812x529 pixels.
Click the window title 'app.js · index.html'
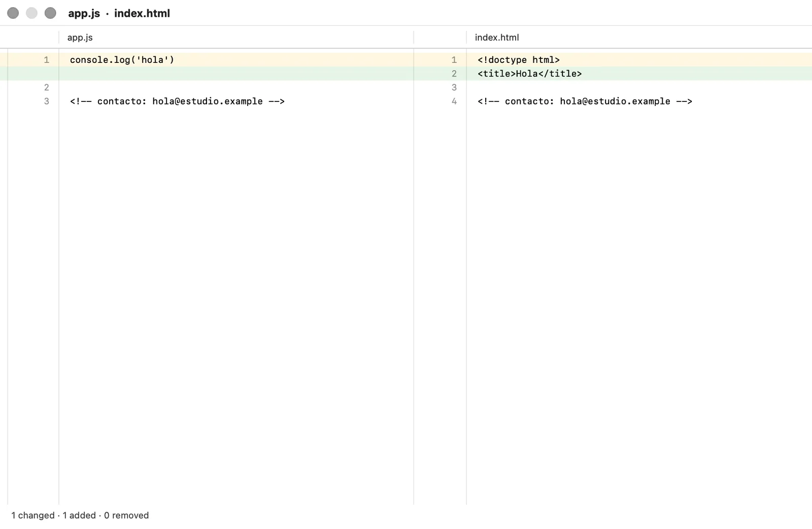pyautogui.click(x=119, y=13)
